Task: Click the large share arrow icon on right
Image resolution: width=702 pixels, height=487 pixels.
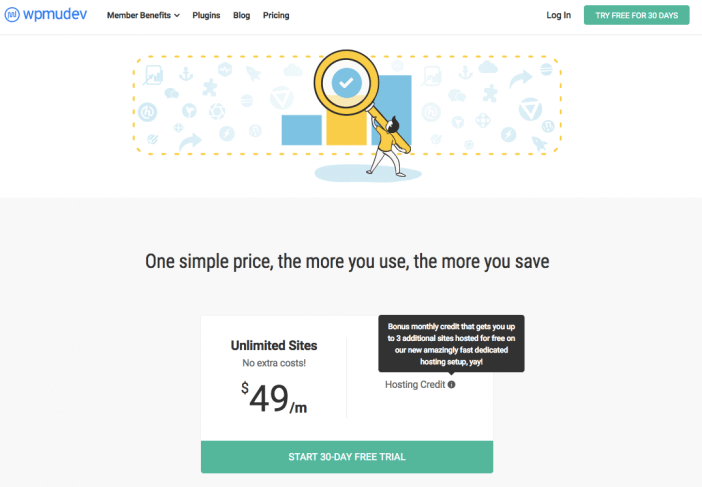Action: tap(521, 79)
